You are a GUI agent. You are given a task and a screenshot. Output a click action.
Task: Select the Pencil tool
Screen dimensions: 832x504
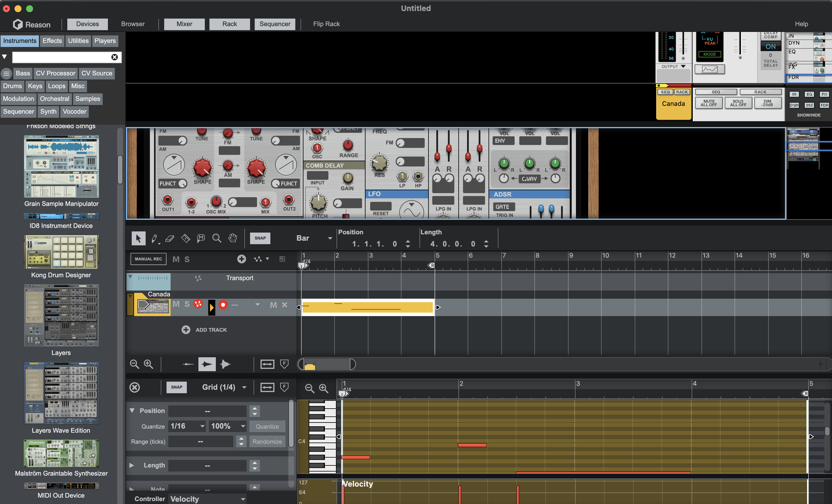[154, 238]
